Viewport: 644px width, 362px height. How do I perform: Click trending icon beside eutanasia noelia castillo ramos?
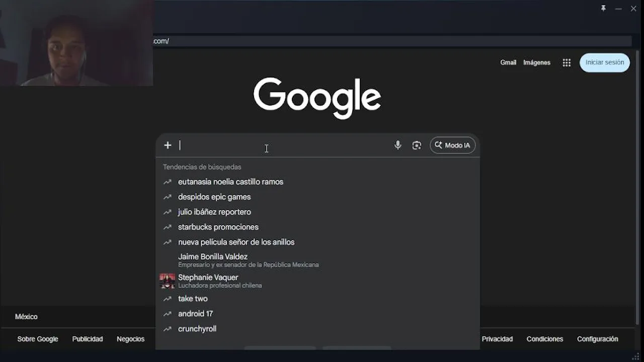pyautogui.click(x=167, y=182)
